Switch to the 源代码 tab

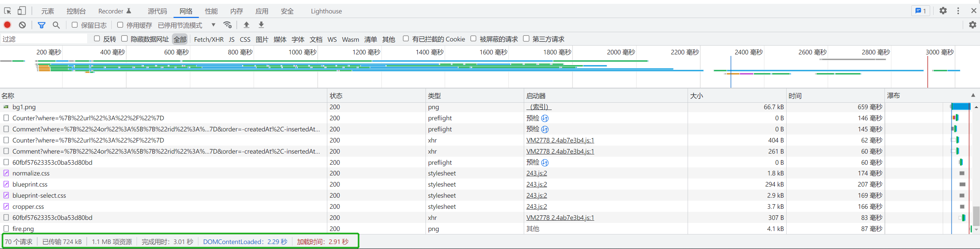point(157,11)
